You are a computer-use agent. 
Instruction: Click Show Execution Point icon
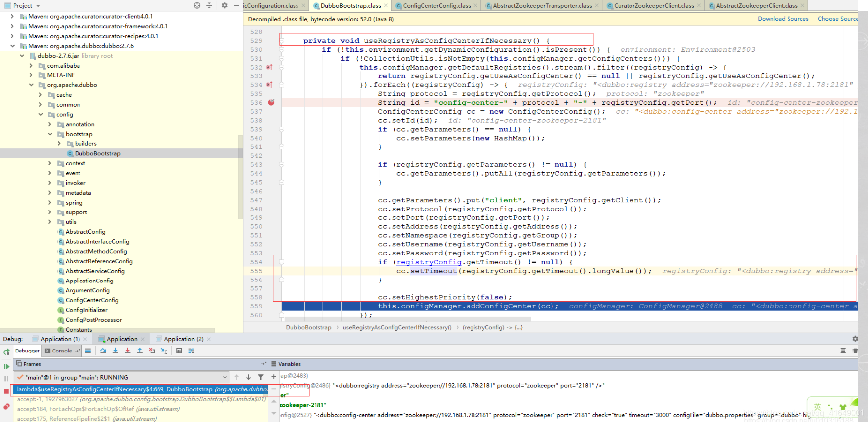coord(88,351)
